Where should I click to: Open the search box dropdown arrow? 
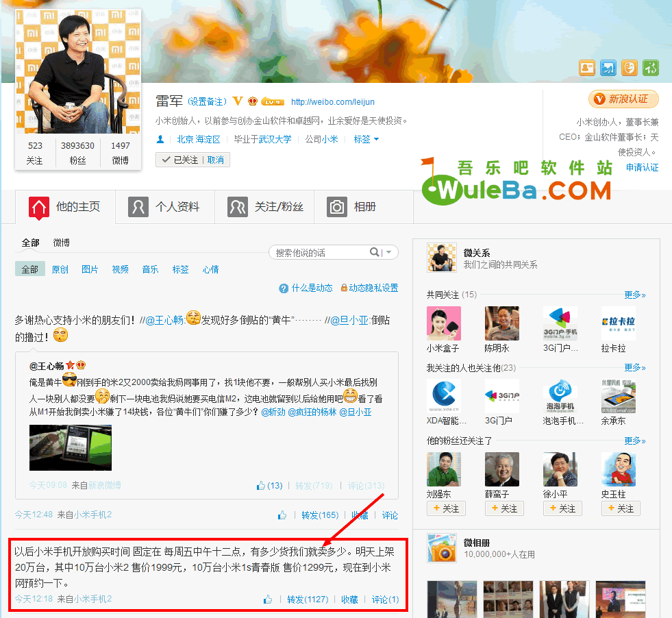pos(388,252)
